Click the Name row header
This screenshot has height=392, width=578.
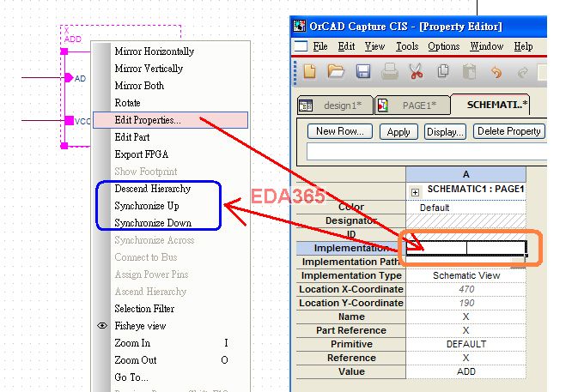351,317
